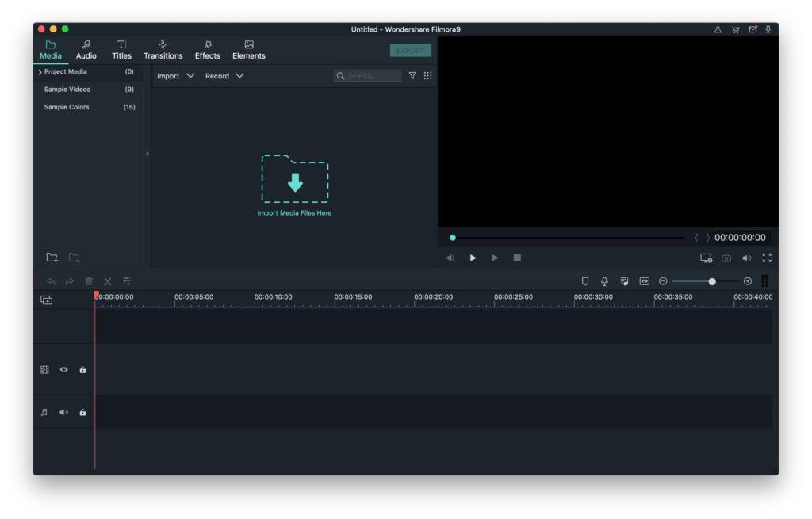Take a snapshot with the camera icon
The width and height of the screenshot is (812, 519).
click(726, 258)
